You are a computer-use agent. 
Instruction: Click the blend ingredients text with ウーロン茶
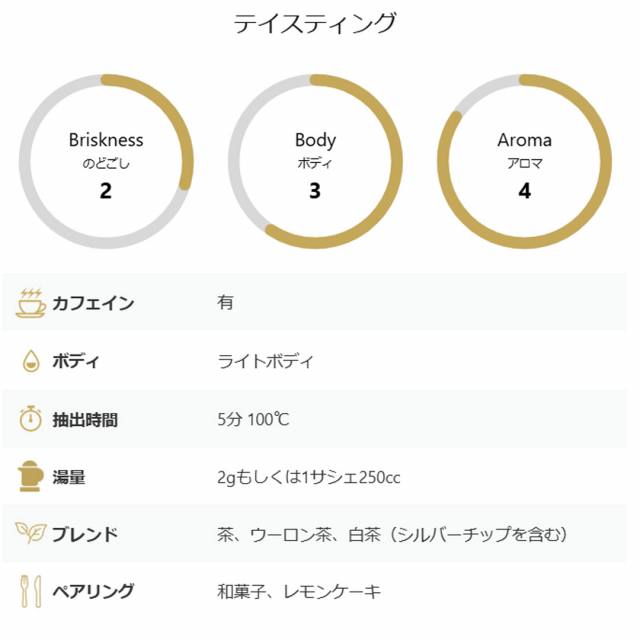click(x=392, y=534)
